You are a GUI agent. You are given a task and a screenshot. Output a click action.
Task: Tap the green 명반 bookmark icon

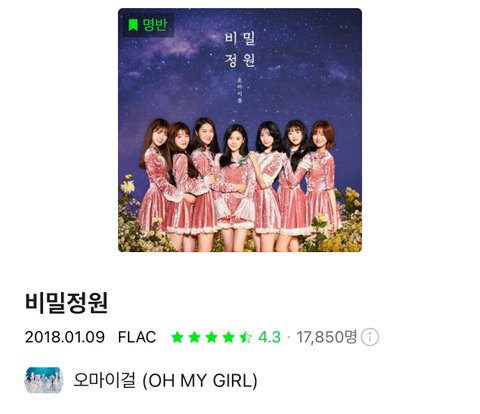click(133, 25)
